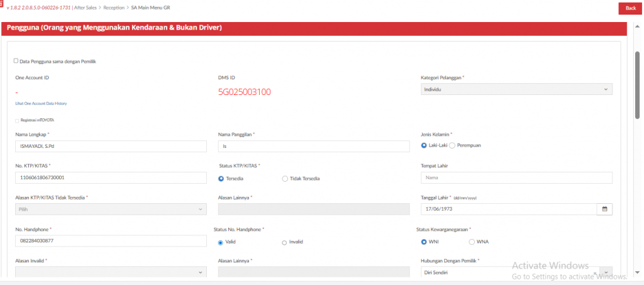The image size is (644, 285).
Task: Open the Alasan Invalid dropdown
Action: (x=111, y=272)
